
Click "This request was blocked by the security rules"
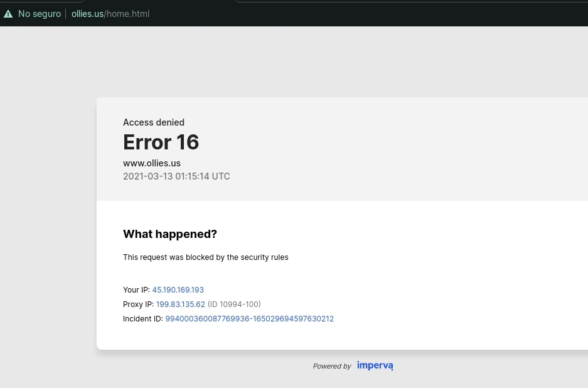click(x=205, y=257)
